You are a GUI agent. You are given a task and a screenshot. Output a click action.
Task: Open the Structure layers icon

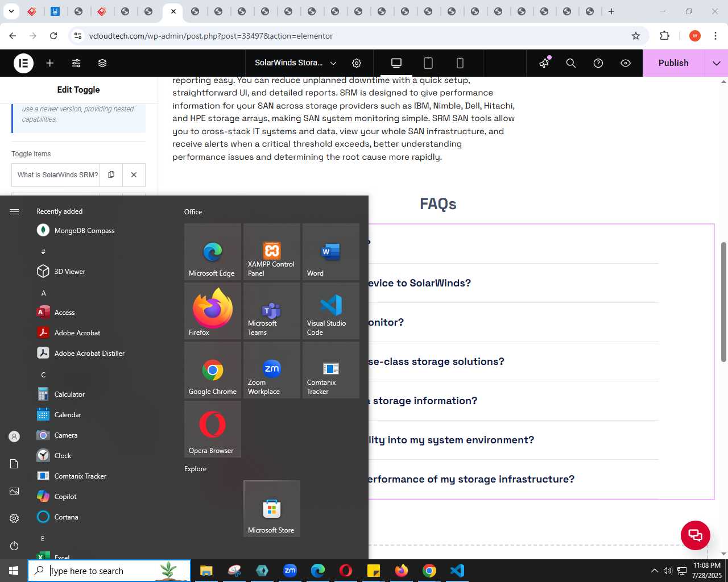pyautogui.click(x=102, y=63)
